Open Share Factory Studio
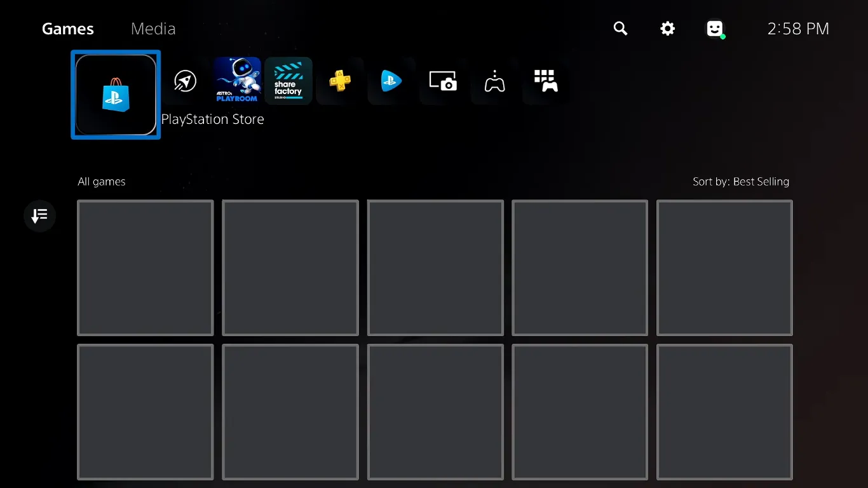The image size is (868, 488). pyautogui.click(x=288, y=81)
